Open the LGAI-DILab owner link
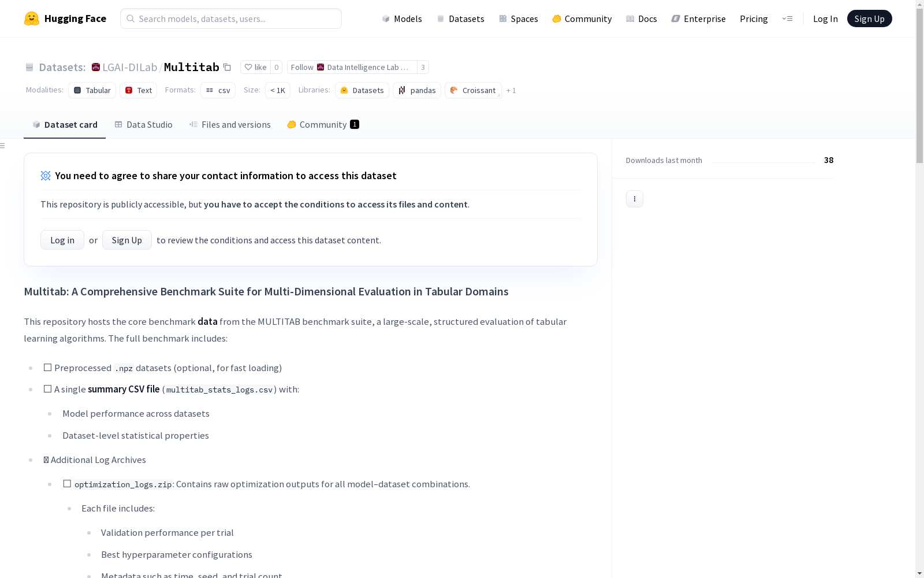The width and height of the screenshot is (924, 578). click(x=130, y=67)
